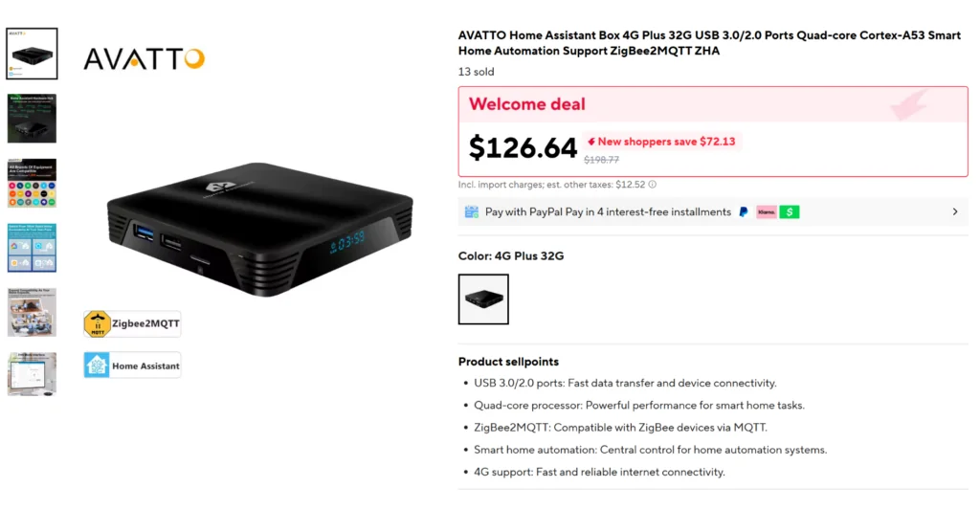Open the Welcome deal banner
The width and height of the screenshot is (980, 509).
713,104
